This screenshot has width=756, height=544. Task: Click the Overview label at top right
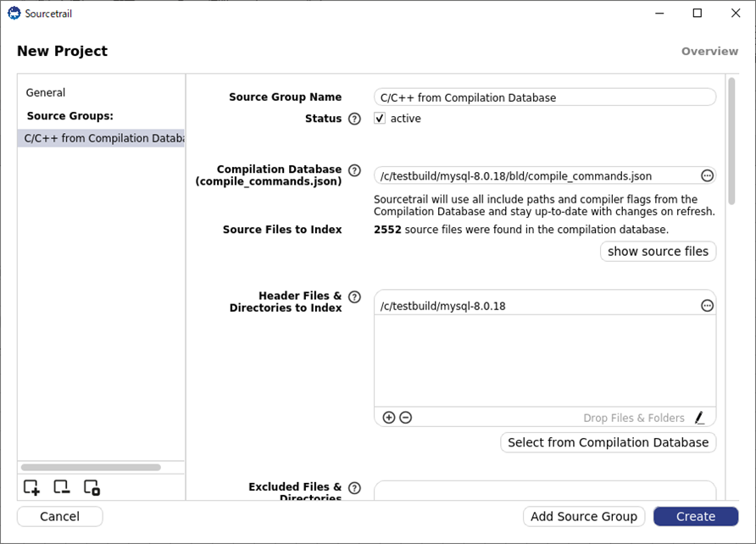(709, 51)
